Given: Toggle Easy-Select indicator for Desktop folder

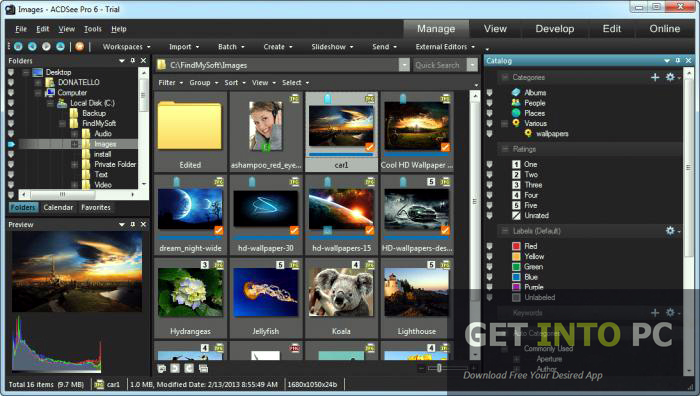Looking at the screenshot, I should coord(11,72).
